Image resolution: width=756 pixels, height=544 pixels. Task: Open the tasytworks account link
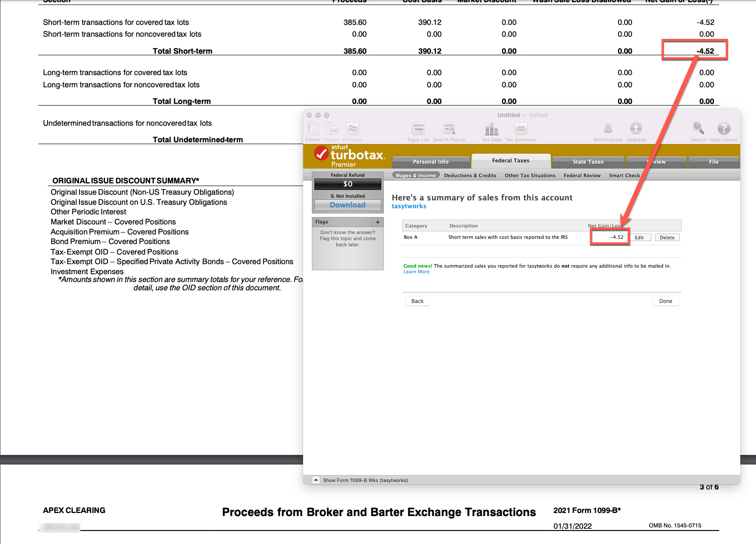pos(409,206)
